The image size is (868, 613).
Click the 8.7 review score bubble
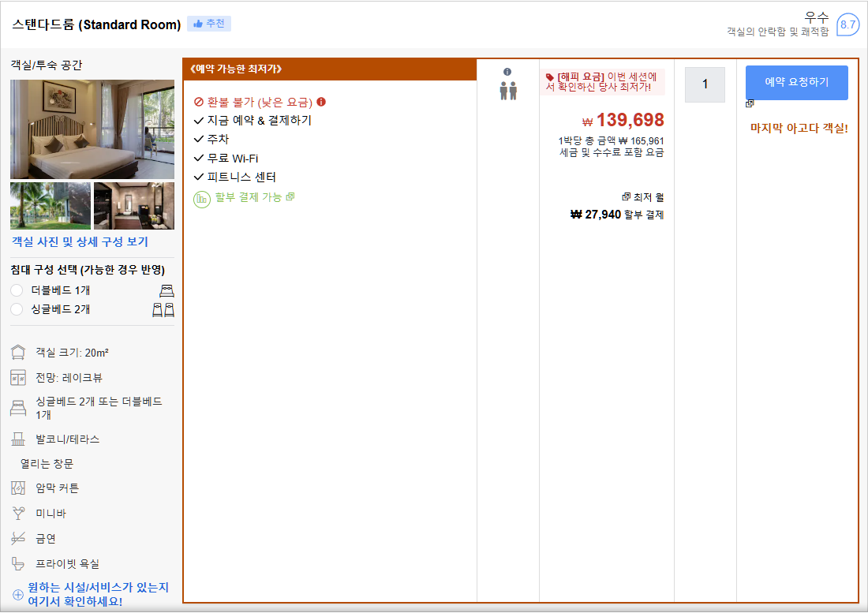(847, 24)
